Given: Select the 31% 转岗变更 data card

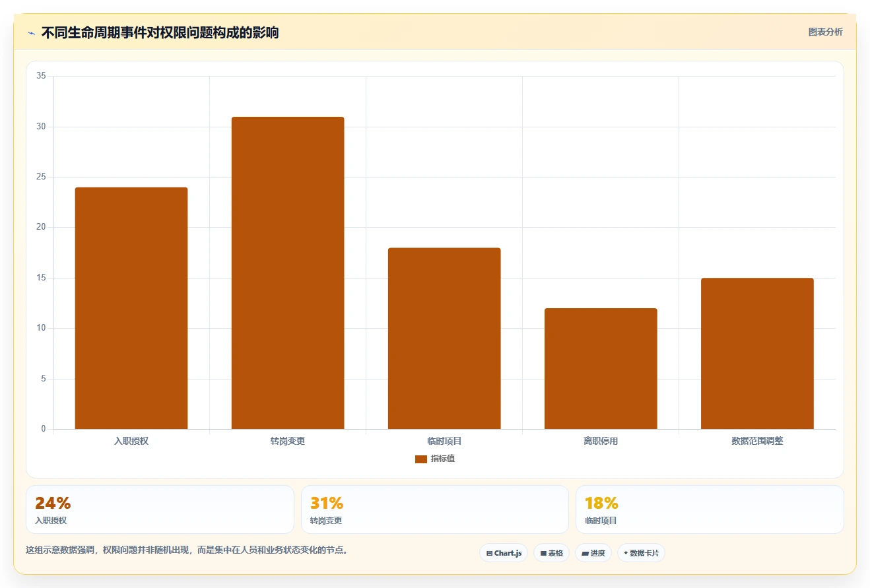Looking at the screenshot, I should pyautogui.click(x=435, y=509).
